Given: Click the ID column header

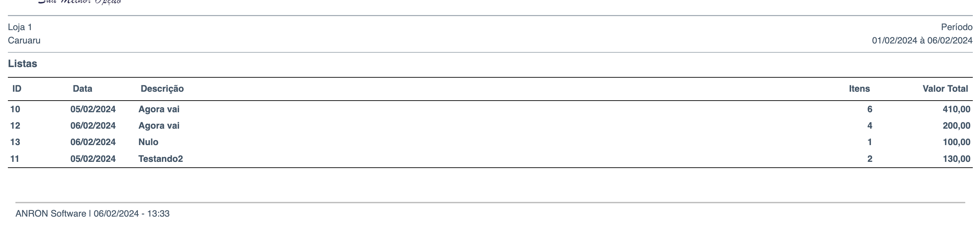Looking at the screenshot, I should [x=17, y=89].
